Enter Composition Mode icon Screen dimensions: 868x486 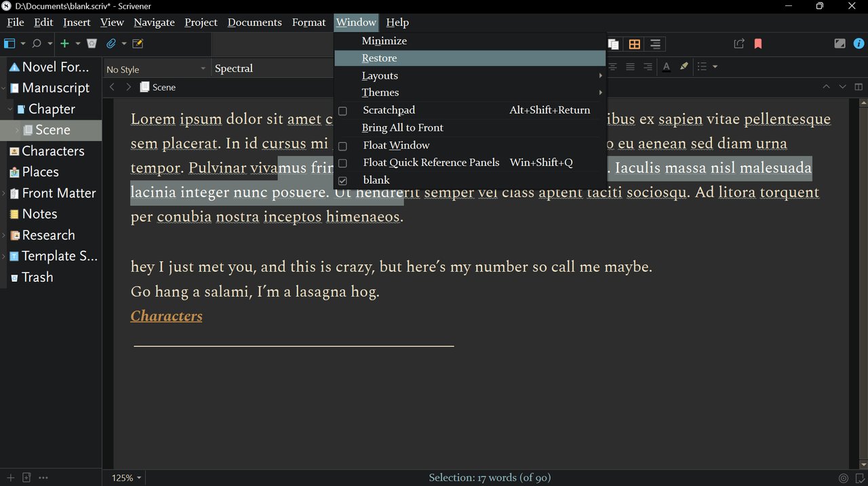pos(840,43)
